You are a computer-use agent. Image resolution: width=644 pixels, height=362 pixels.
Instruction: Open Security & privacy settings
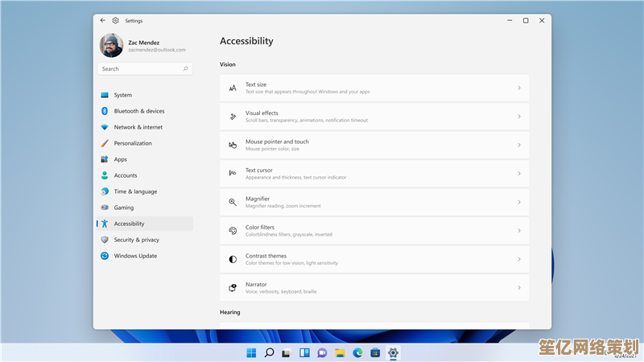pos(136,240)
